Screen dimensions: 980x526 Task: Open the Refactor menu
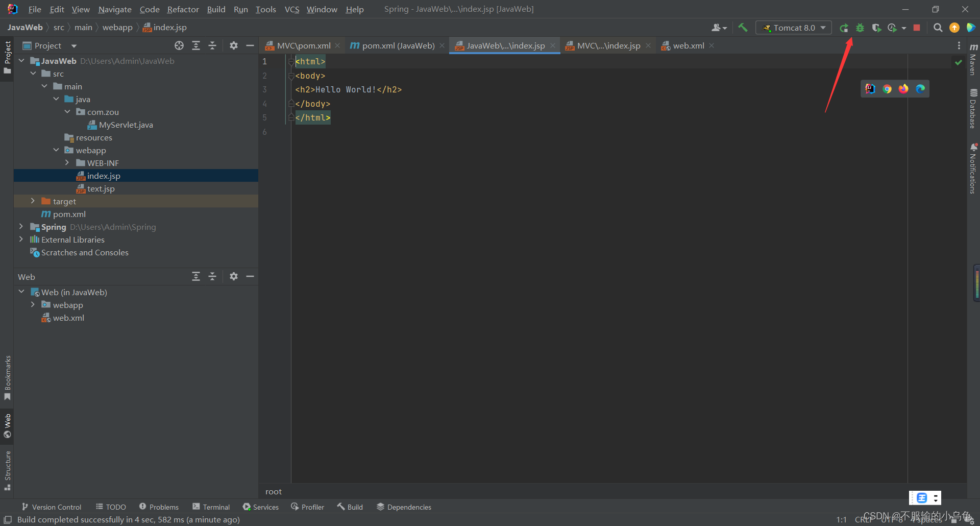(x=183, y=9)
